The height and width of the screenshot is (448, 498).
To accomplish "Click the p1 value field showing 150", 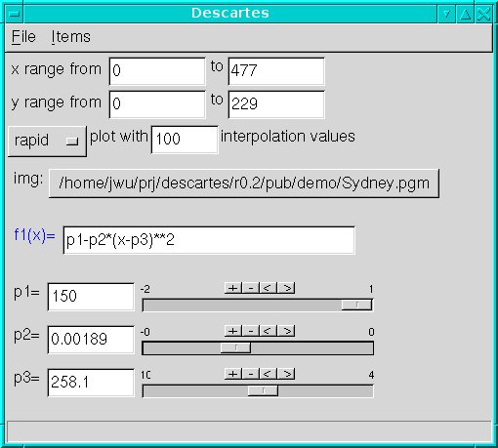I will coord(91,297).
